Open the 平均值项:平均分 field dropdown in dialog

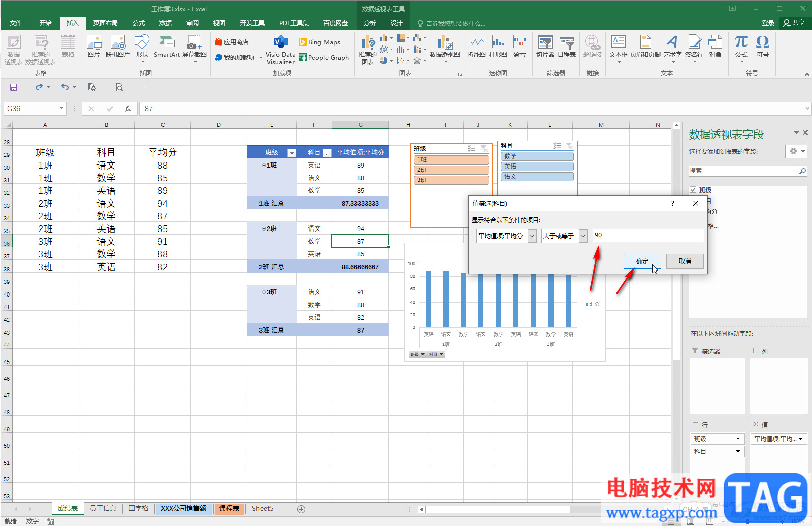(532, 236)
